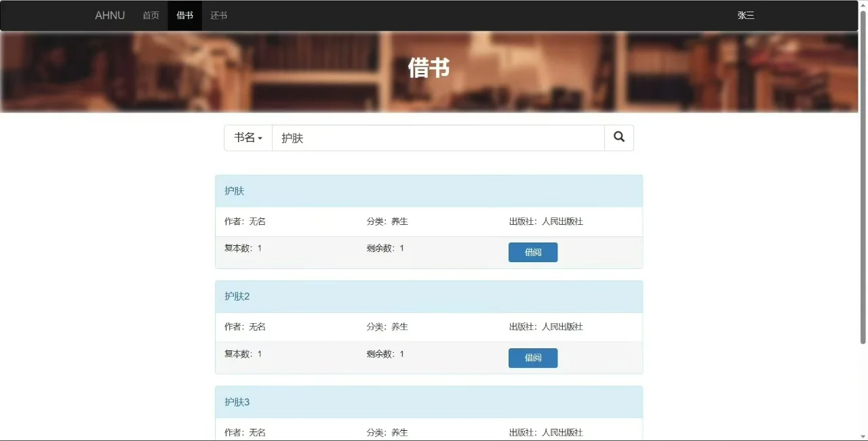Open the 首页 menu item
Image resolution: width=868 pixels, height=441 pixels.
[x=151, y=15]
